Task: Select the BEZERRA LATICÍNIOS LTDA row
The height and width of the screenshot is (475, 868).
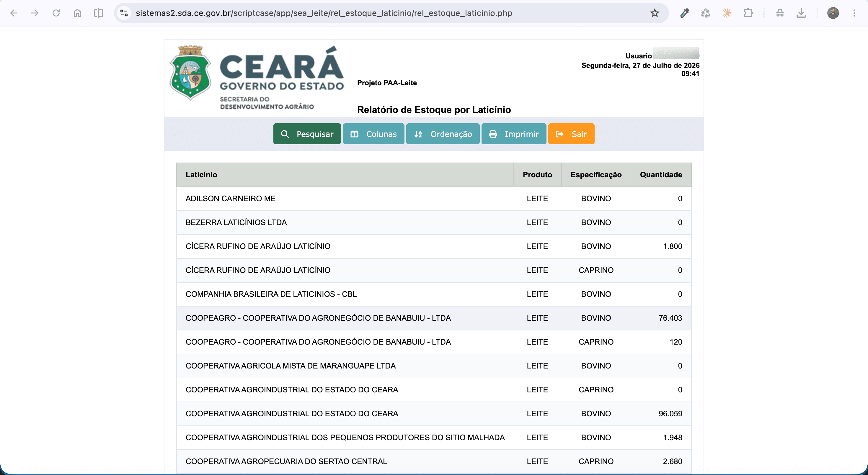Action: 434,222
